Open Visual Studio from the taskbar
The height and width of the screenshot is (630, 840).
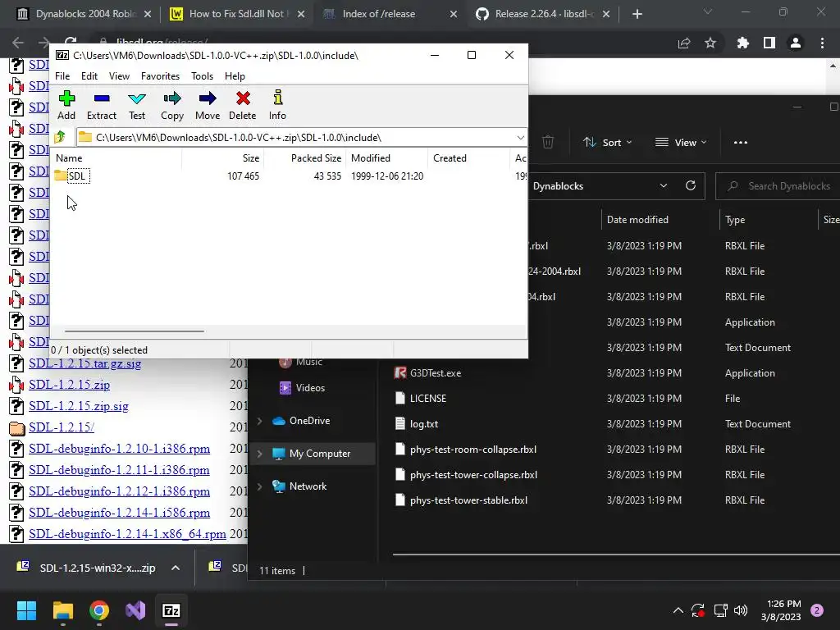tap(135, 610)
